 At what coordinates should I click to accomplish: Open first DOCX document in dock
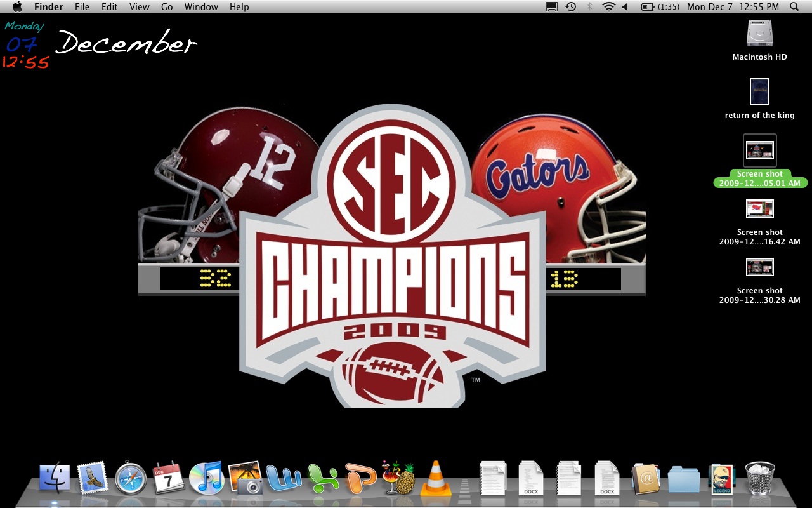click(531, 478)
